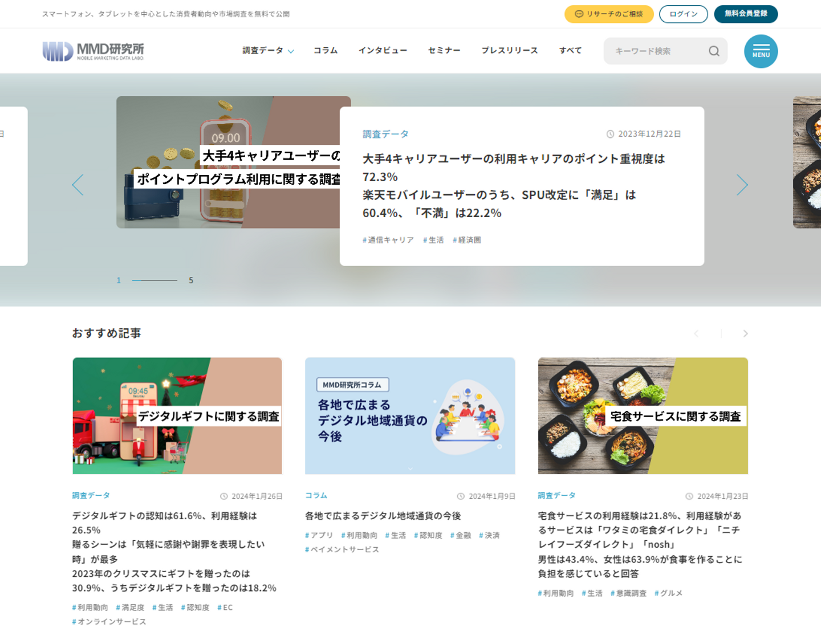This screenshot has height=644, width=821.
Task: Open the インタビュー menu item
Action: tap(383, 51)
